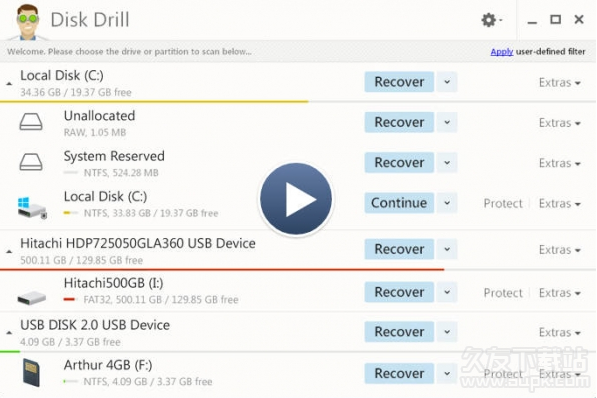Select the Arthur 4GB (F:) partition name
This screenshot has height=398, width=597.
[108, 365]
